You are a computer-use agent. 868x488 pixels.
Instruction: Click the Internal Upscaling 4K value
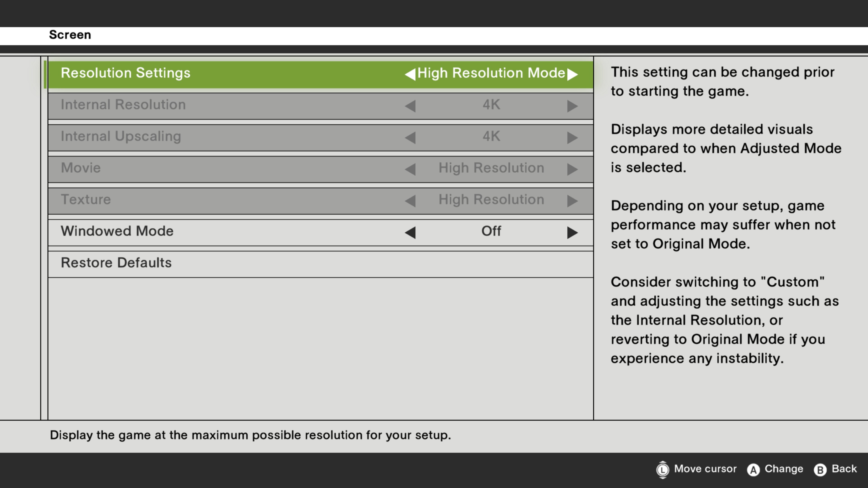(x=491, y=136)
